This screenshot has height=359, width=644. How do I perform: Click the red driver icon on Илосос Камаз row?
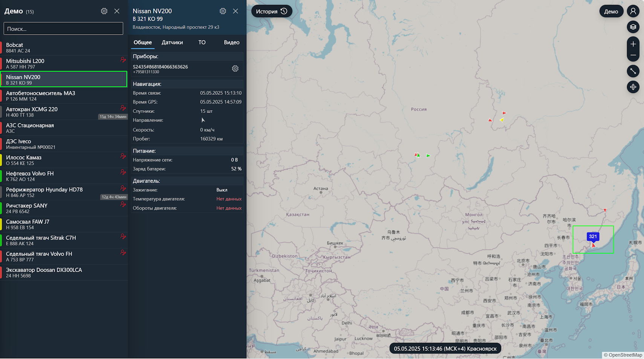tap(123, 156)
